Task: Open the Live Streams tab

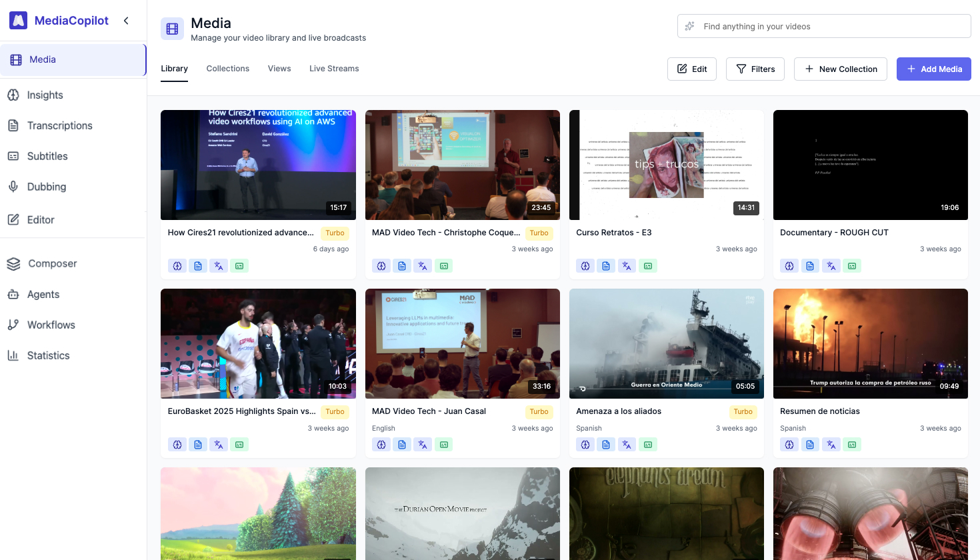Action: pos(333,68)
